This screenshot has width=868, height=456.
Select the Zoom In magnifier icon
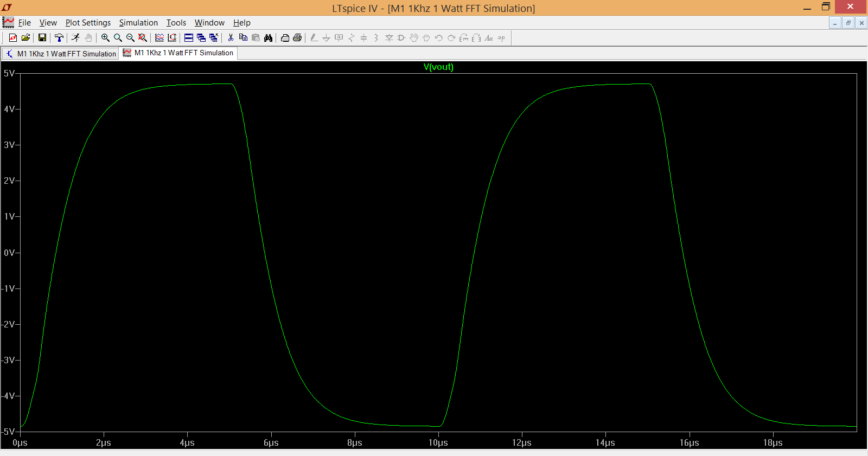[105, 38]
